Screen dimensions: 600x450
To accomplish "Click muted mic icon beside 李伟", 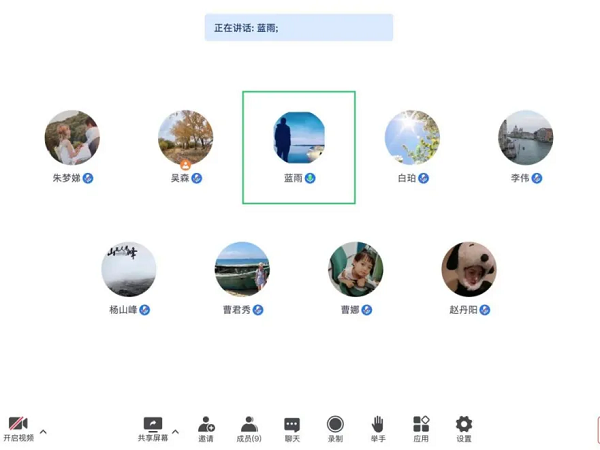I will tap(536, 178).
